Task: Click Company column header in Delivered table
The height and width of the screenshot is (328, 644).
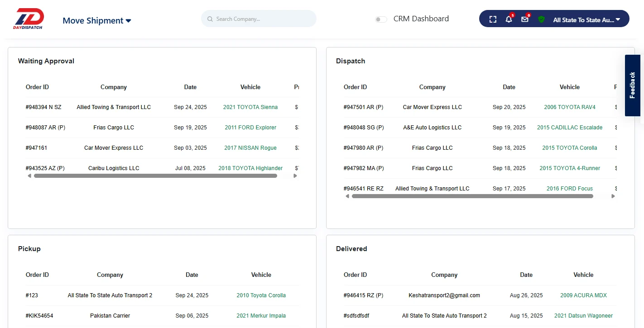Action: tap(444, 275)
